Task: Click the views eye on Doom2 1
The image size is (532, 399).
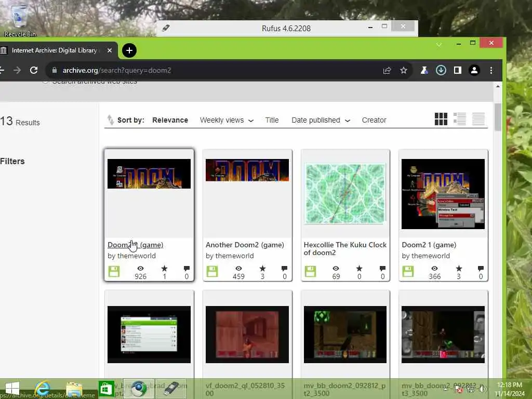Action: 434,269
